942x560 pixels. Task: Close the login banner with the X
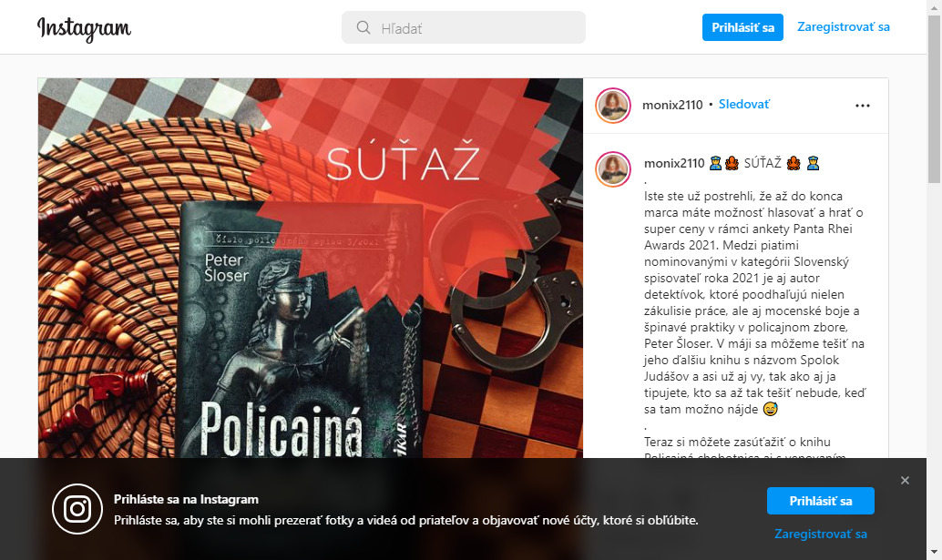click(x=905, y=480)
